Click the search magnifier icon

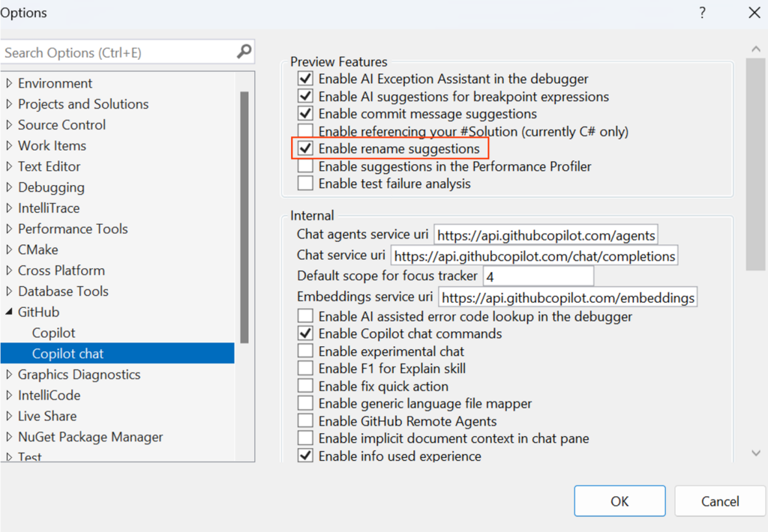(x=243, y=52)
